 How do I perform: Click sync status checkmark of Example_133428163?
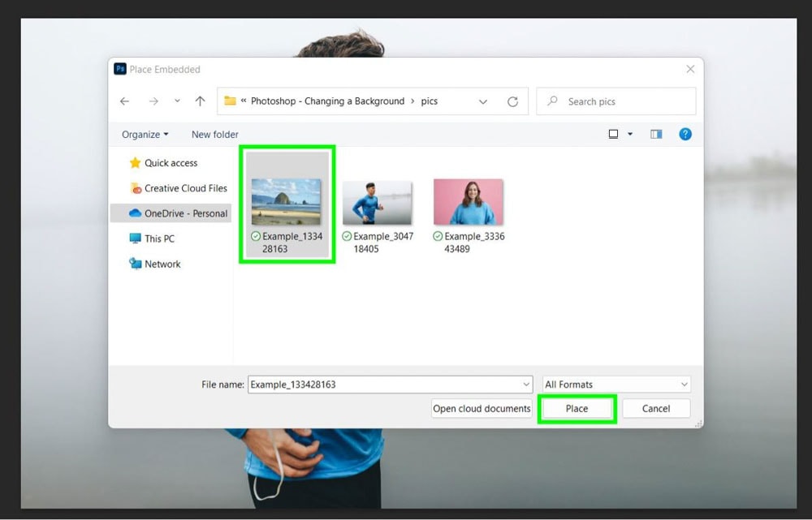[x=255, y=236]
